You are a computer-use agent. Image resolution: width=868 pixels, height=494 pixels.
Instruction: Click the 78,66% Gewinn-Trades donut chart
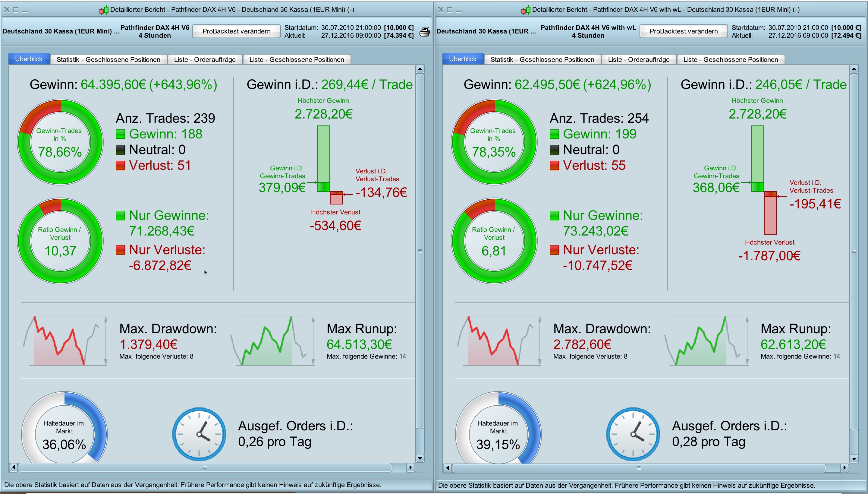[x=60, y=142]
